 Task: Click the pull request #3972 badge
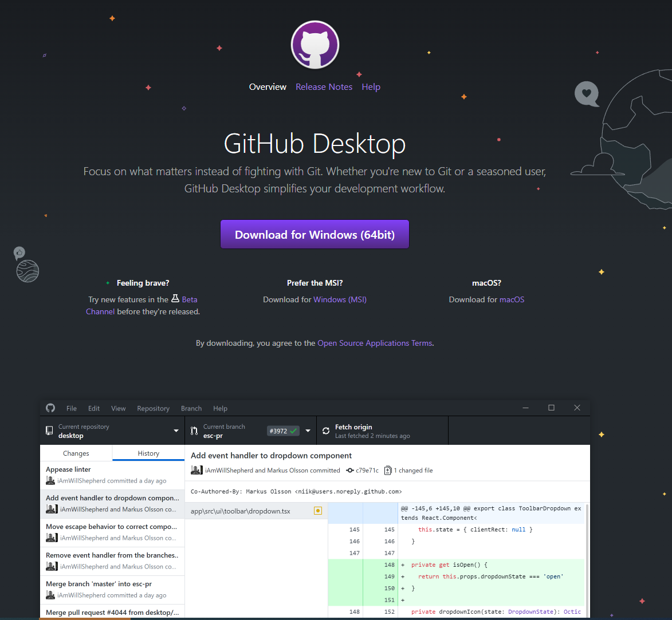coord(283,431)
